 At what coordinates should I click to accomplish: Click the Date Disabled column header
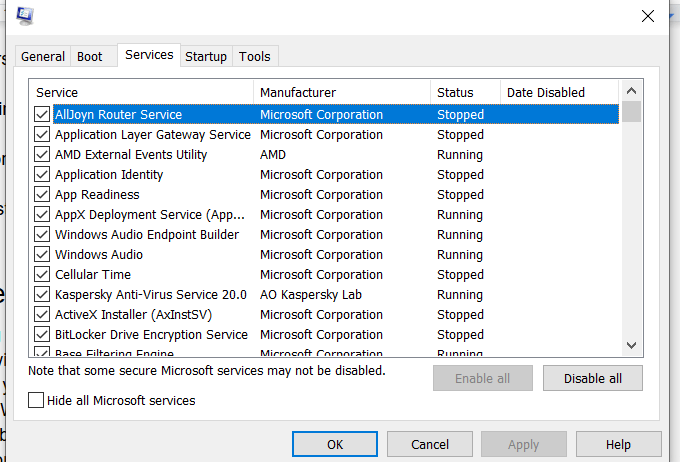point(559,92)
